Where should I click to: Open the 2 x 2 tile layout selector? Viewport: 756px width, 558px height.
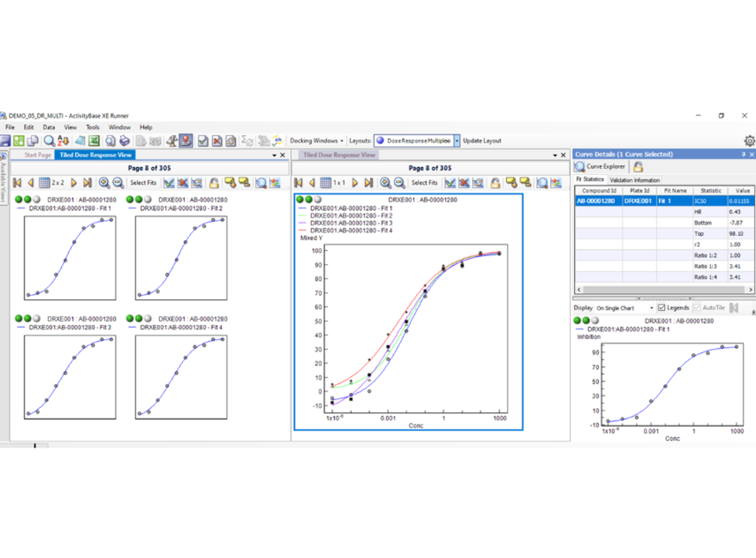click(x=51, y=183)
